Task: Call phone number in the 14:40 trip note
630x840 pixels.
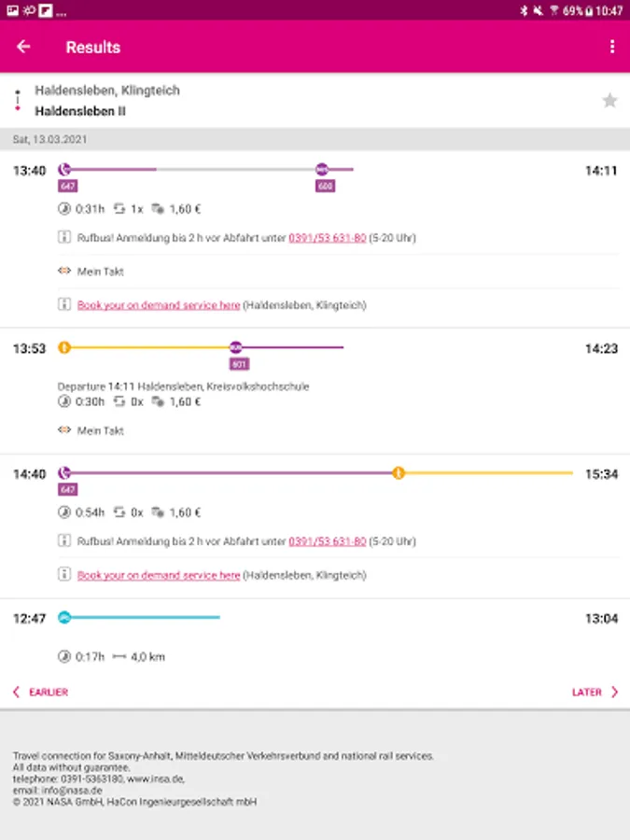Action: coord(327,541)
